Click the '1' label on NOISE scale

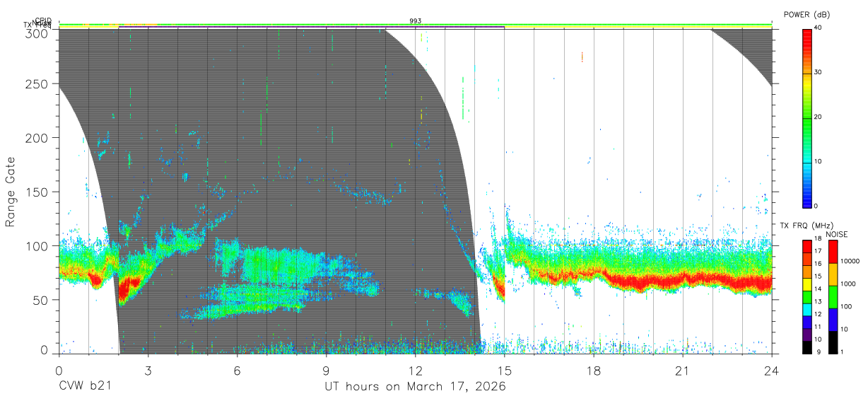point(843,352)
